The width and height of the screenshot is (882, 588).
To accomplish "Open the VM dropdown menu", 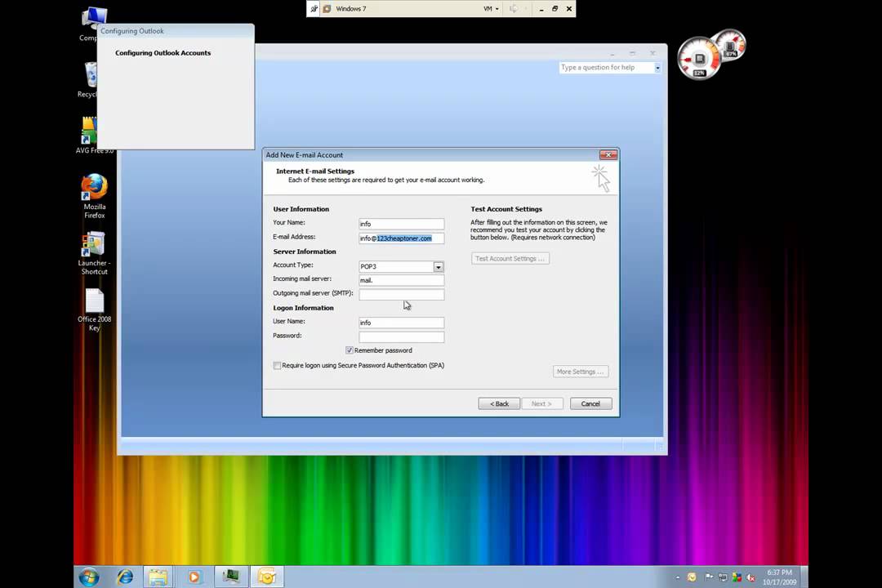I will click(x=491, y=8).
